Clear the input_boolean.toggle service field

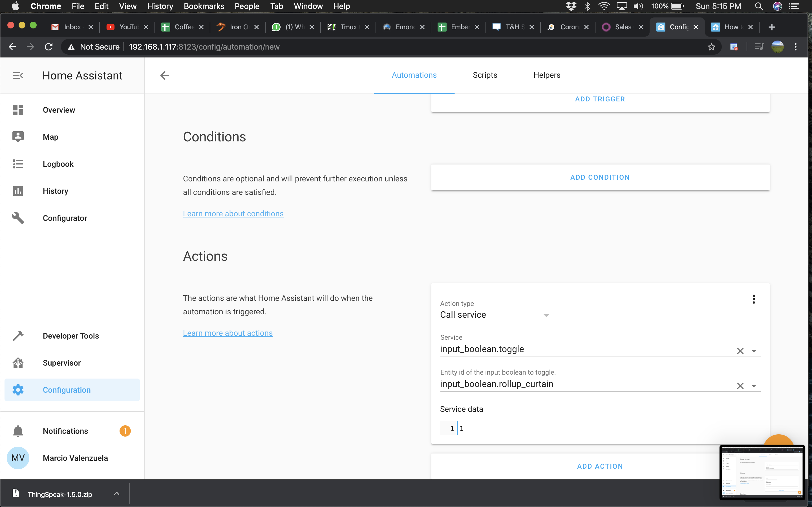(x=740, y=351)
